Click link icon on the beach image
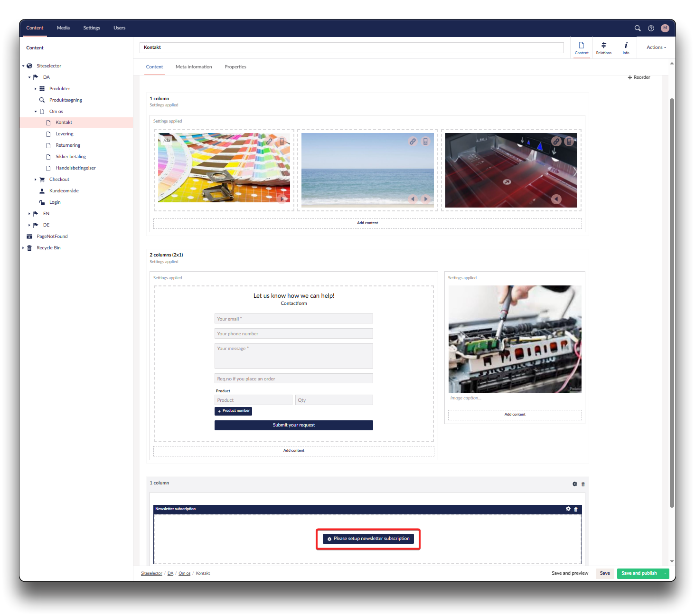Screen dimensions: 695x616 (413, 142)
